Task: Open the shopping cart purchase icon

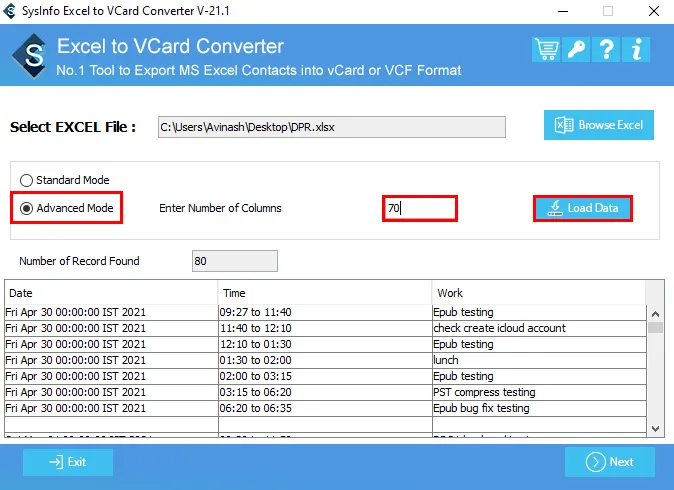Action: (x=546, y=49)
